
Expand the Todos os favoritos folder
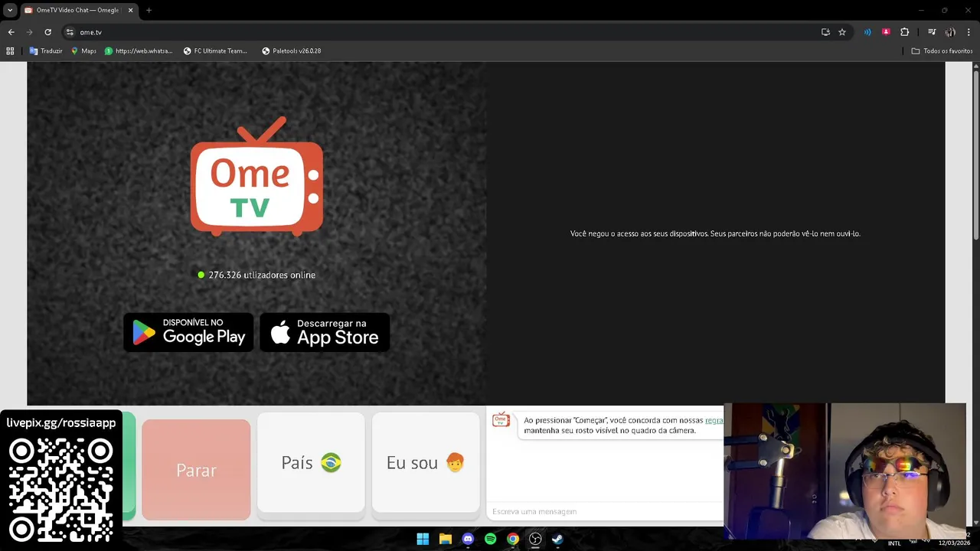pos(942,51)
